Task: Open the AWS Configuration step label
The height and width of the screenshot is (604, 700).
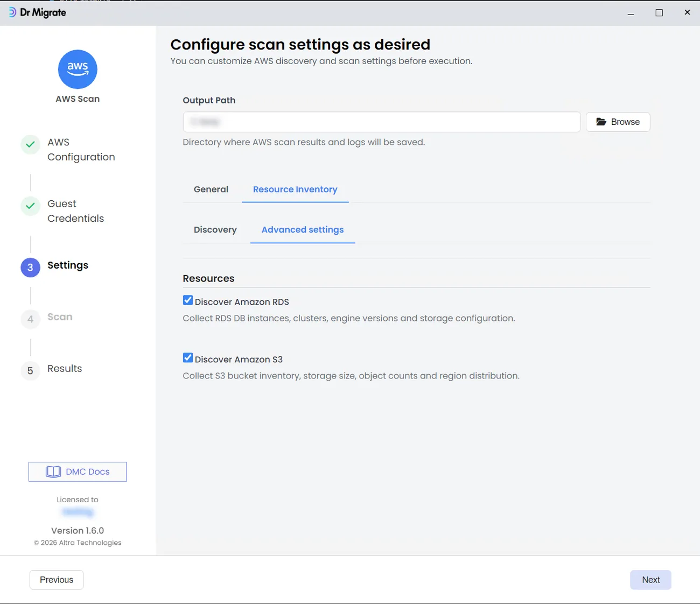Action: 81,150
